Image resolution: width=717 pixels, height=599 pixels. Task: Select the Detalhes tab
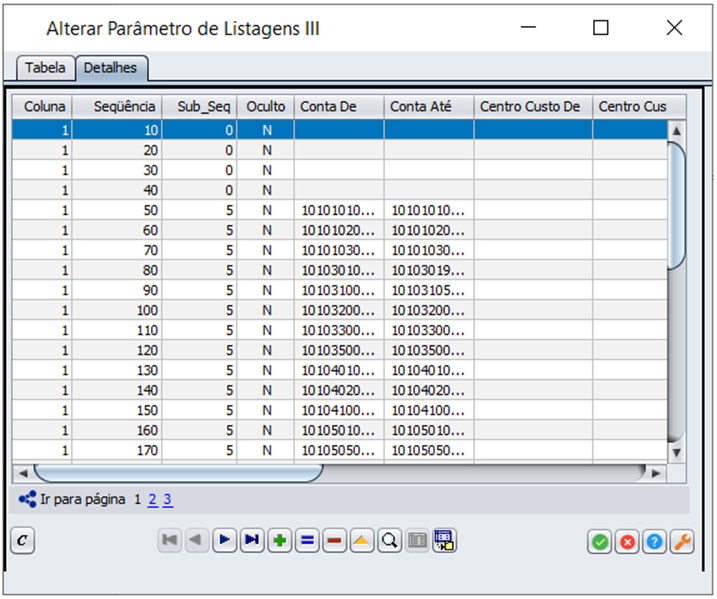coord(112,68)
